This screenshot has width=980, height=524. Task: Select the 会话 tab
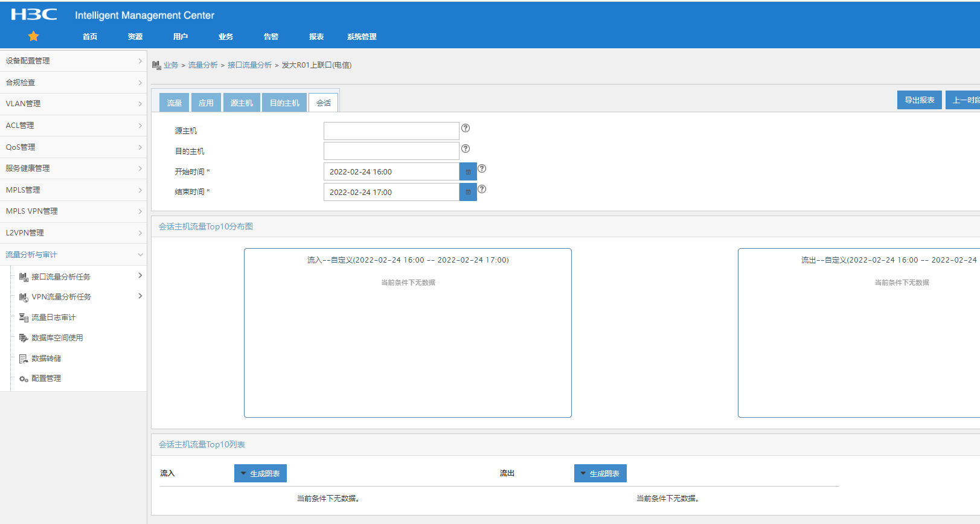(324, 103)
